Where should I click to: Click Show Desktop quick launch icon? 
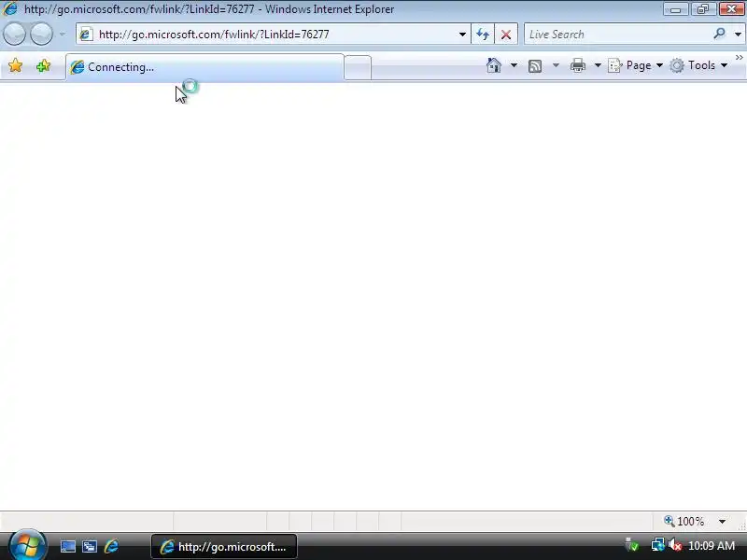67,546
